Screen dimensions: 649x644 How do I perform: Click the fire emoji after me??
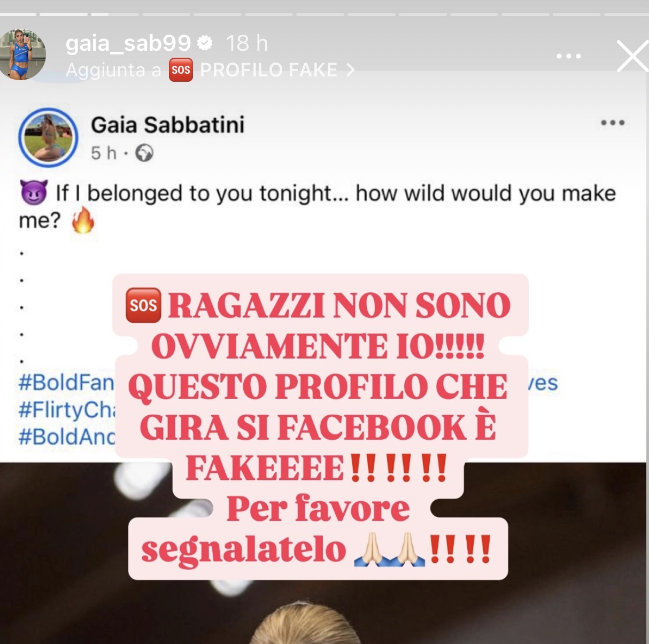point(83,220)
